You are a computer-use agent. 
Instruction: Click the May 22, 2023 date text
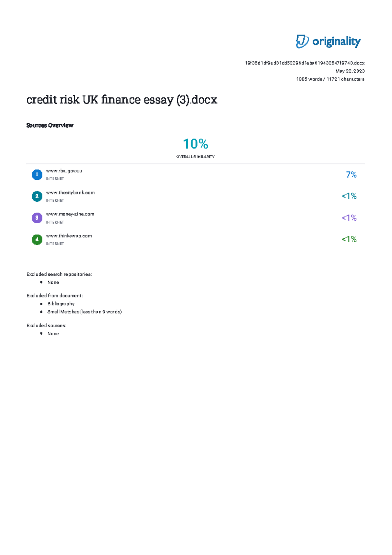click(x=350, y=71)
